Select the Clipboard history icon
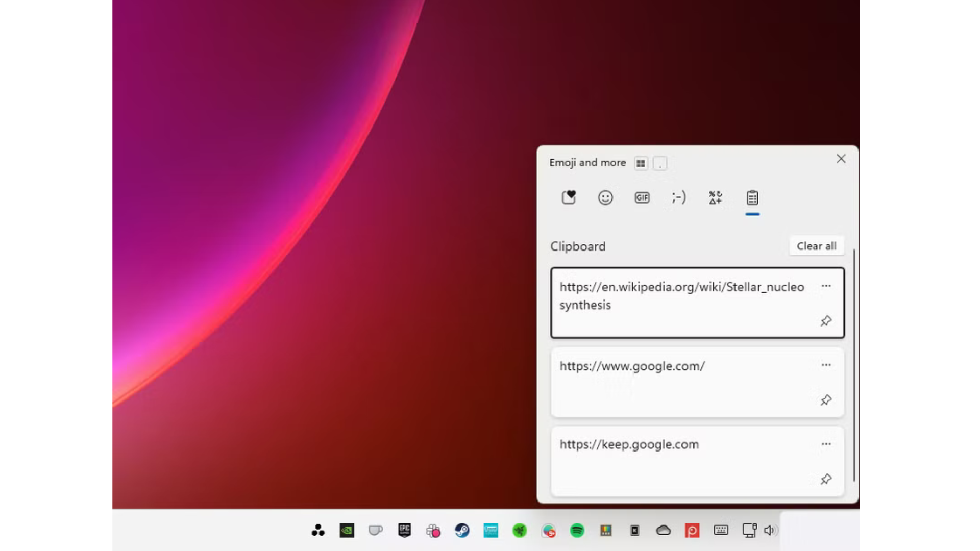Screen dimensions: 980x551 [752, 198]
